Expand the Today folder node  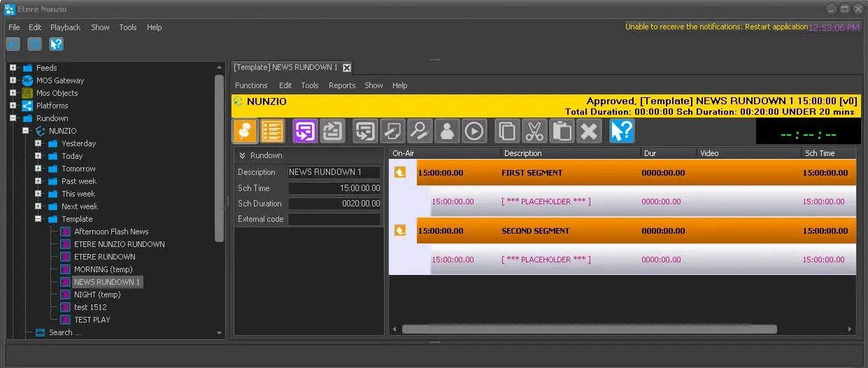tap(38, 156)
